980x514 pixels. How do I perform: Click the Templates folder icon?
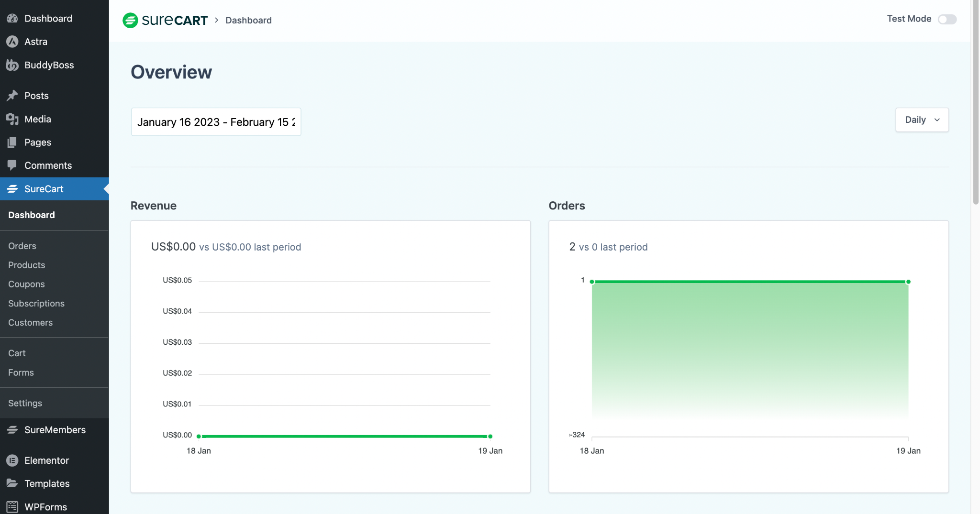coord(12,483)
